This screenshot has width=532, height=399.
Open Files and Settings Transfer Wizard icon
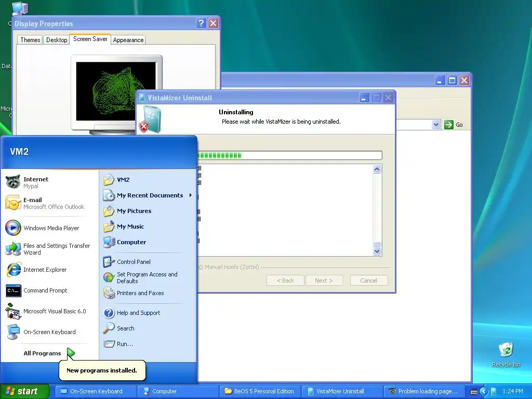pyautogui.click(x=13, y=249)
